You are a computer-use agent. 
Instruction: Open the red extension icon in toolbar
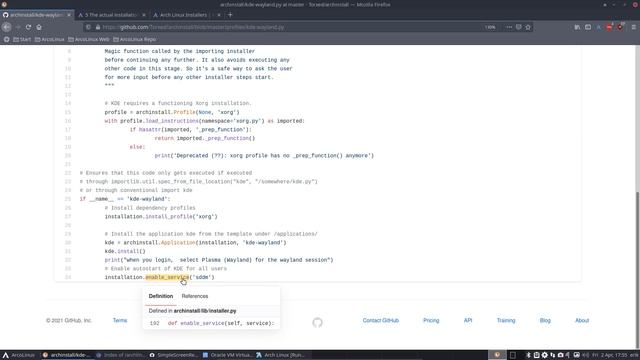[609, 27]
